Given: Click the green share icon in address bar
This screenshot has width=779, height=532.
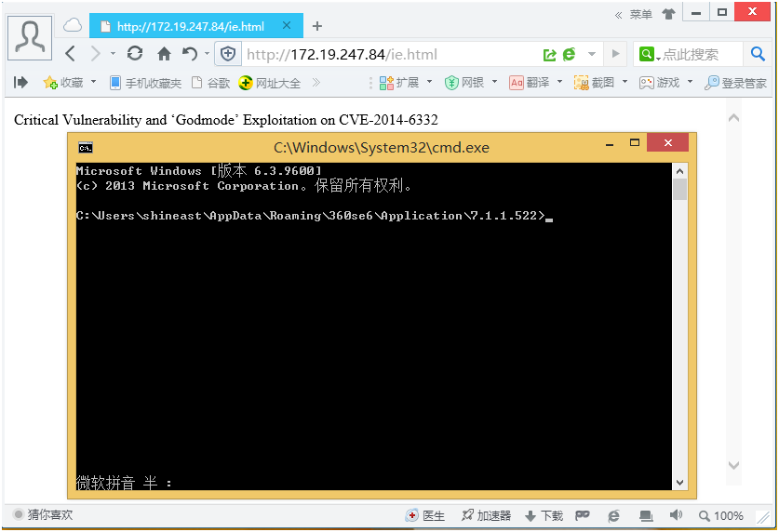Looking at the screenshot, I should 549,55.
